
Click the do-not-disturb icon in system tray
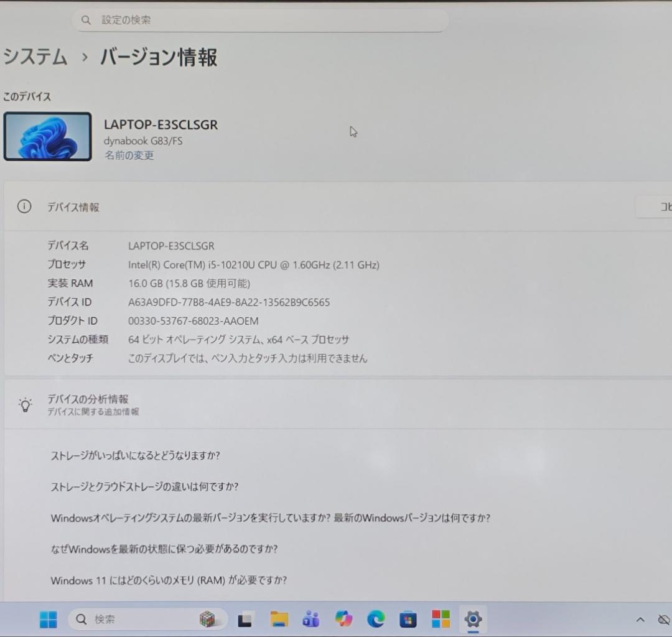pos(662,620)
